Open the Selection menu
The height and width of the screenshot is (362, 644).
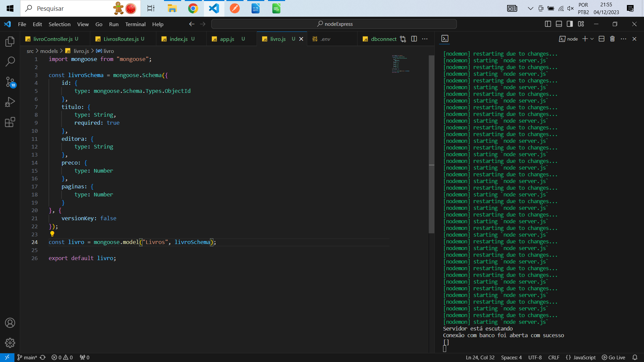coord(59,24)
